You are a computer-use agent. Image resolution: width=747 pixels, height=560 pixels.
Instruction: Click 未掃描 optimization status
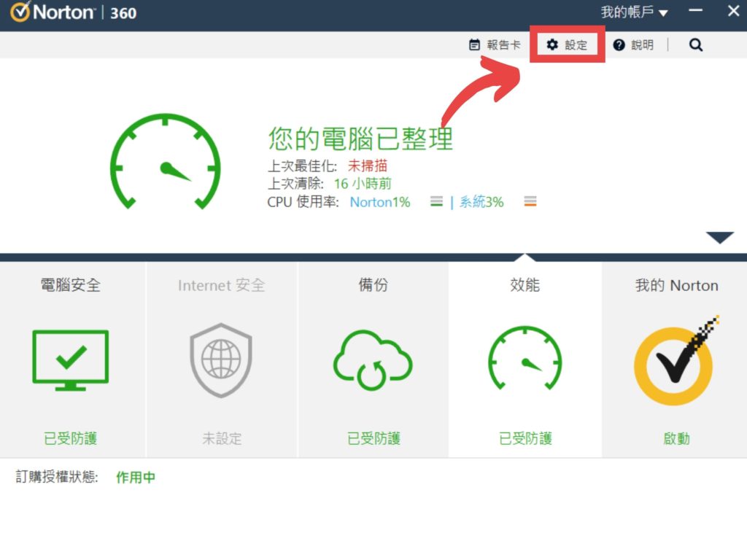click(x=368, y=166)
